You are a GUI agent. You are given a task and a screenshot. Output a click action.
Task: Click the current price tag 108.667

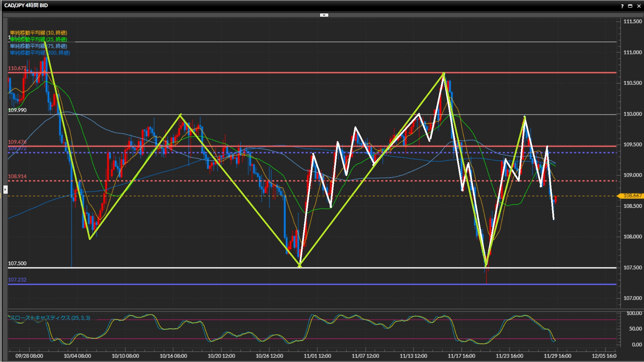(632, 196)
